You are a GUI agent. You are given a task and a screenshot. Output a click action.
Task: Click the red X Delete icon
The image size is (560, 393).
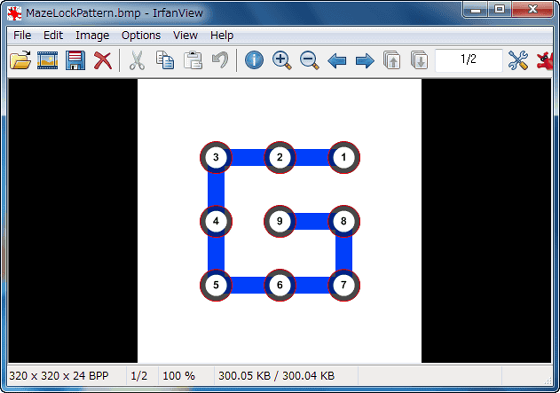click(x=103, y=60)
